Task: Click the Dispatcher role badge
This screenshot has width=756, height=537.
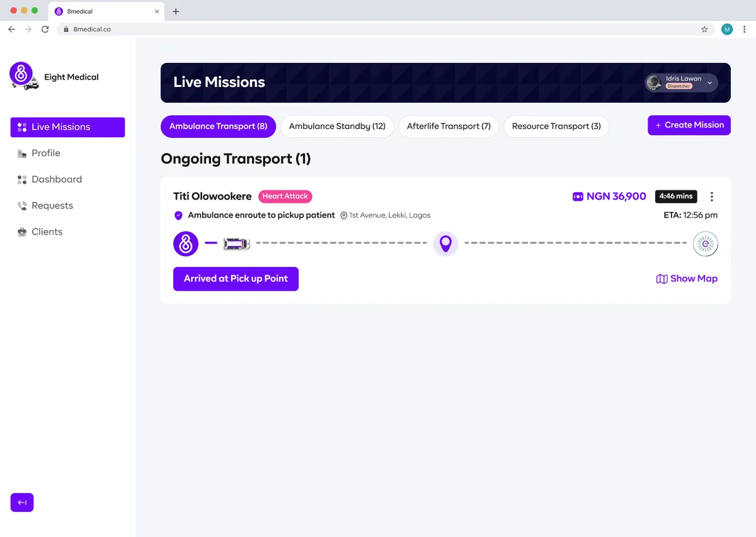Action: pos(679,86)
